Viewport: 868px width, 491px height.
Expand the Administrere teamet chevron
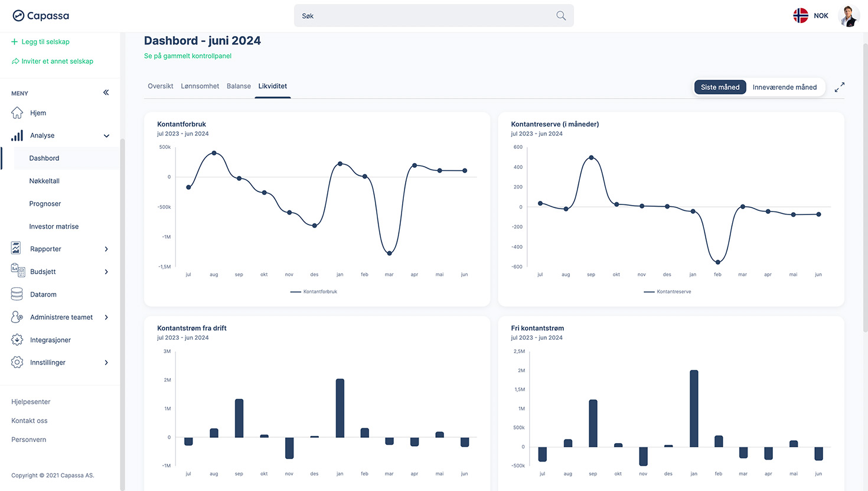(x=106, y=317)
